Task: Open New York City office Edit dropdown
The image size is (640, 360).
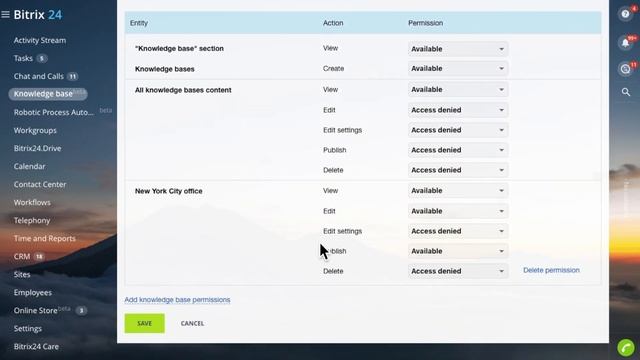Action: (x=458, y=211)
